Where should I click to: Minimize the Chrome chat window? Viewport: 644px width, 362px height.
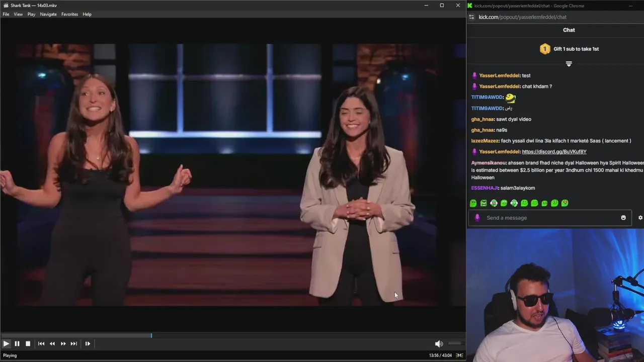click(x=630, y=6)
